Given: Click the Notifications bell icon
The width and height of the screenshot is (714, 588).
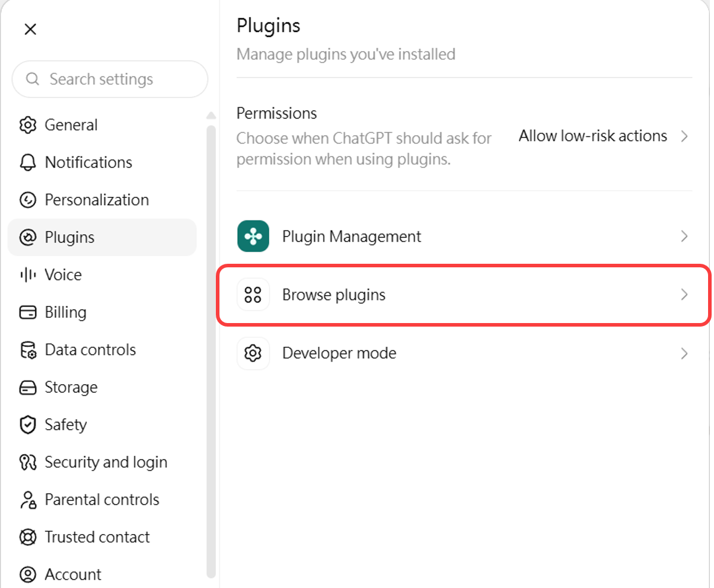Looking at the screenshot, I should [x=27, y=162].
